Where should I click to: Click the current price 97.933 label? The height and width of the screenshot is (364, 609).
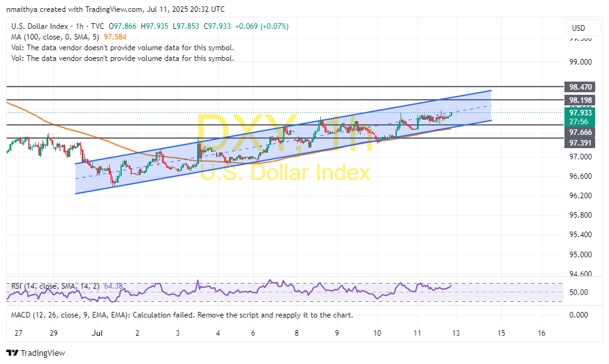point(580,112)
